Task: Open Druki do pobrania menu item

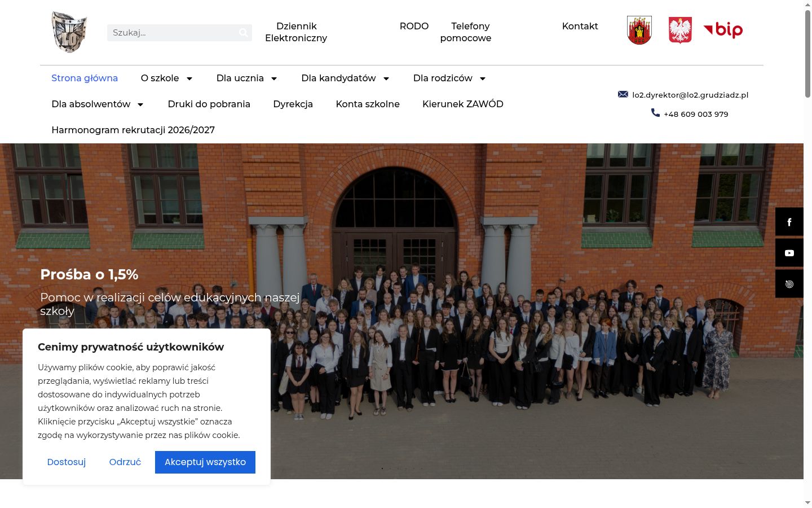Action: click(209, 104)
